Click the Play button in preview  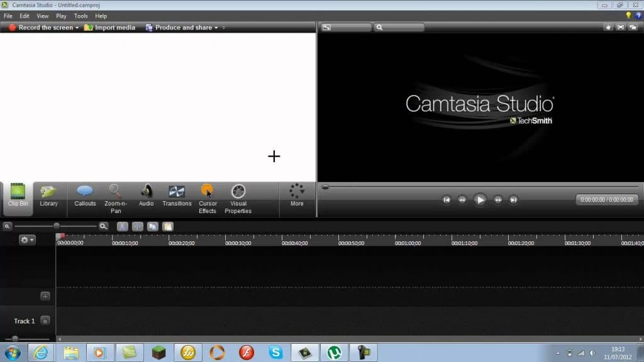click(480, 200)
